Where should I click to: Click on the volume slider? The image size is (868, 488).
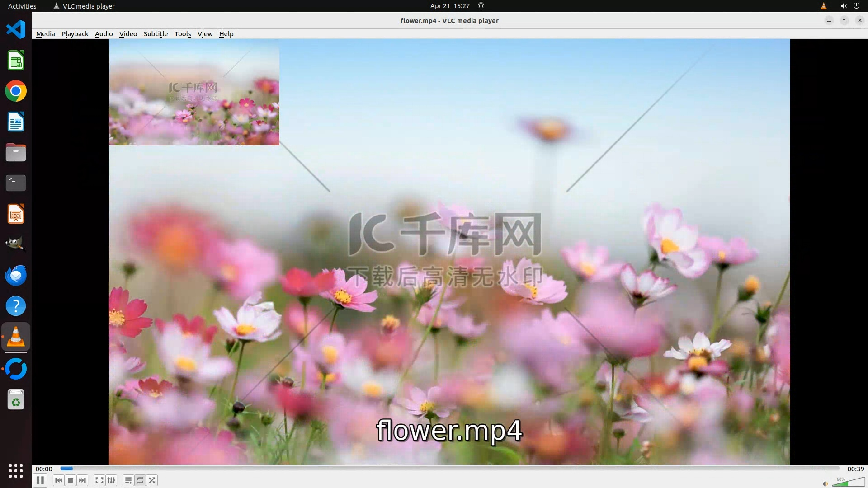pos(849,483)
